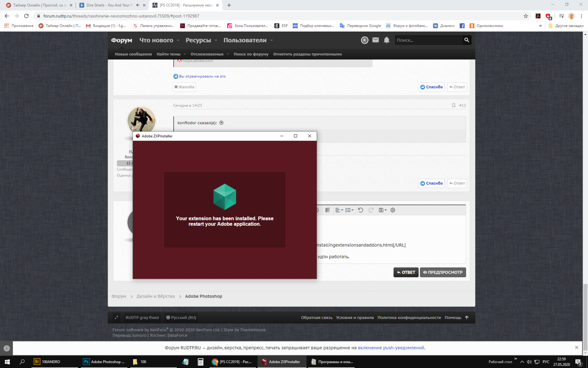Toggle forum width with the expand icon
This screenshot has width=588, height=368.
click(x=116, y=318)
